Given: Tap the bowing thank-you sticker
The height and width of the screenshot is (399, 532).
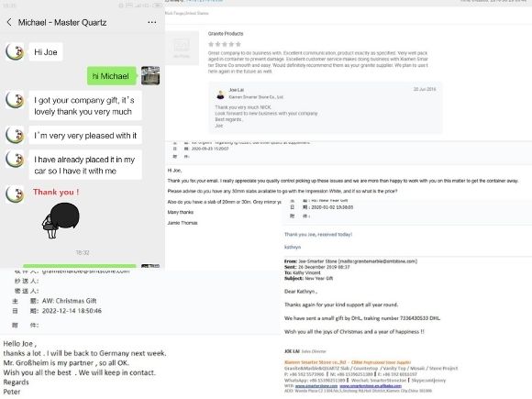Looking at the screenshot, I should pyautogui.click(x=61, y=220).
